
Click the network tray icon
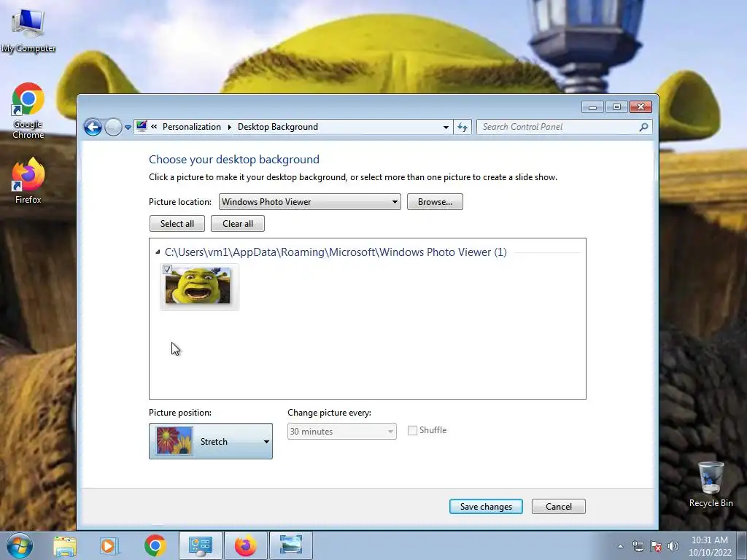[638, 546]
